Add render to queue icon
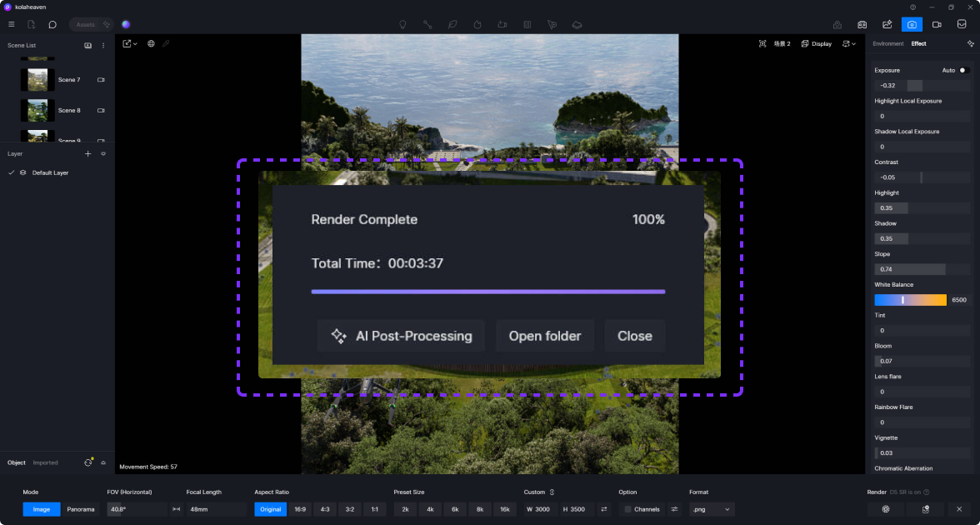Image resolution: width=980 pixels, height=525 pixels. [x=926, y=509]
